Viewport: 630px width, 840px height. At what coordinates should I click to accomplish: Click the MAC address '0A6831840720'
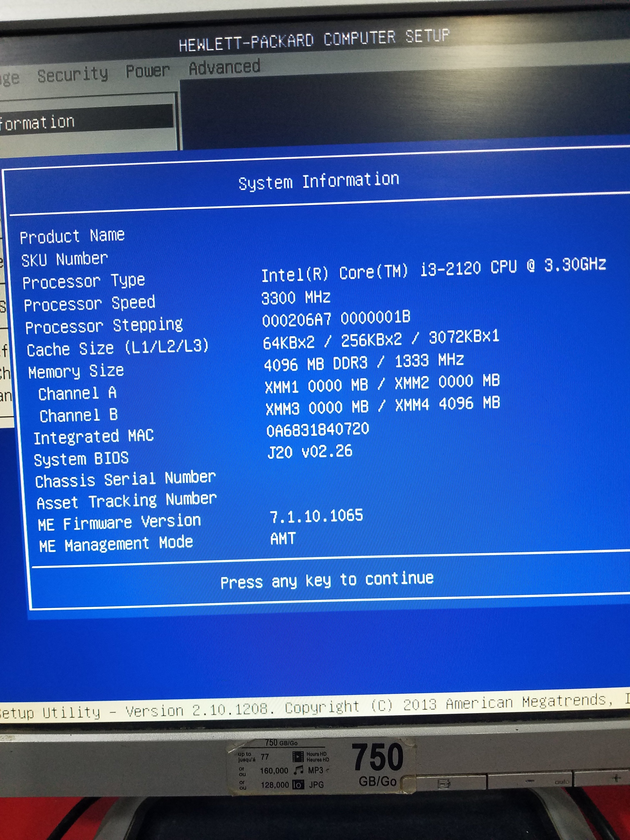coord(318,430)
